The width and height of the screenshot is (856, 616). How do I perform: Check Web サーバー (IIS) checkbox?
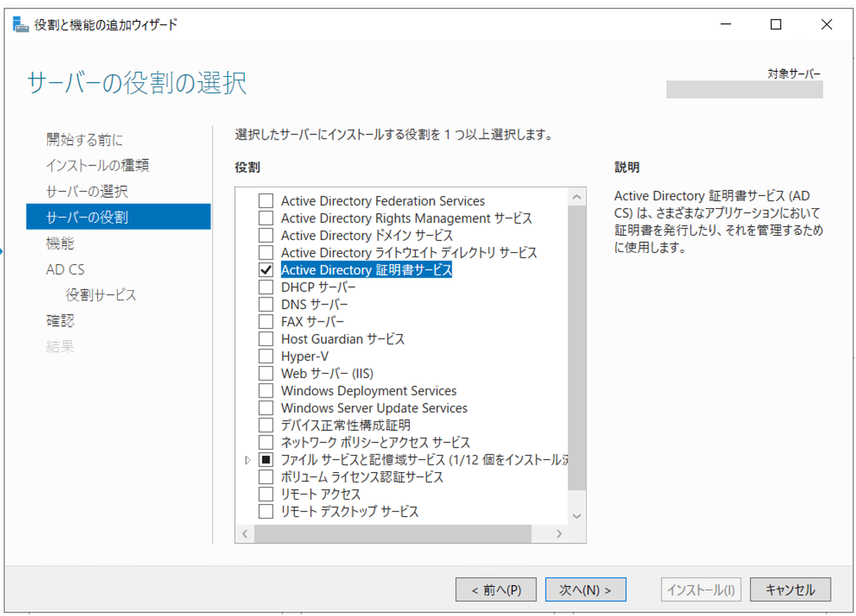tap(266, 373)
